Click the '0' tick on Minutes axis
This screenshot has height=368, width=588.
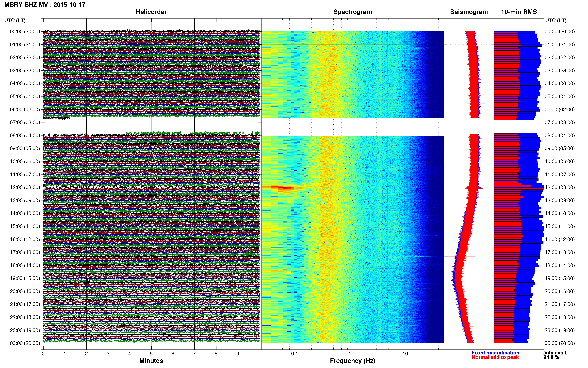tap(43, 354)
